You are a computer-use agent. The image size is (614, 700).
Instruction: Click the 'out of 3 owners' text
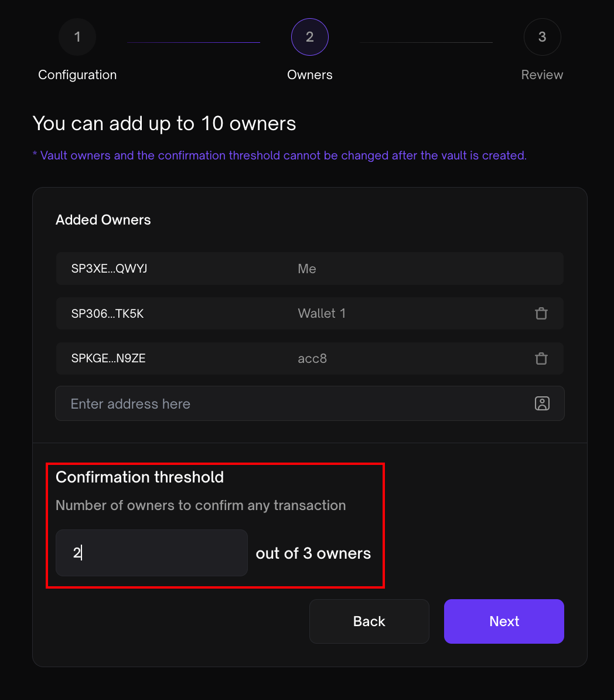tap(313, 553)
